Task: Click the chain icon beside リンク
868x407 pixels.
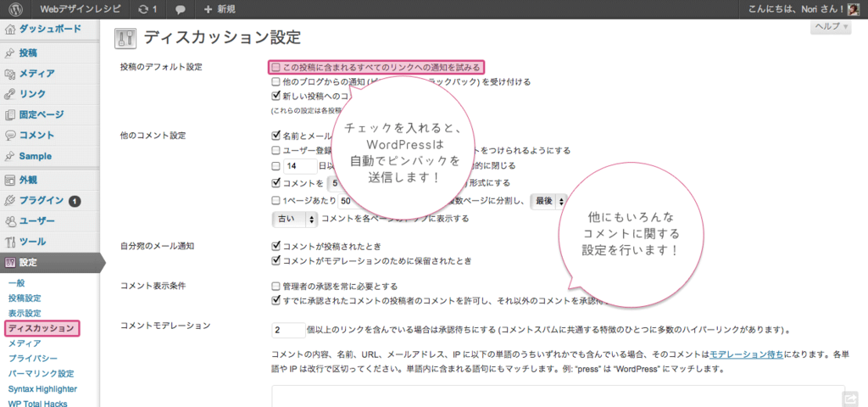Action: coord(10,94)
